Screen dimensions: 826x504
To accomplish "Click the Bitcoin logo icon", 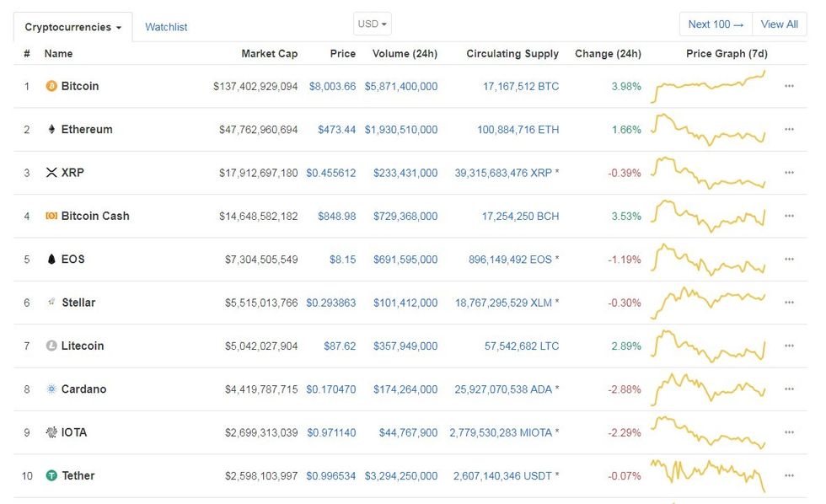I will coord(51,86).
